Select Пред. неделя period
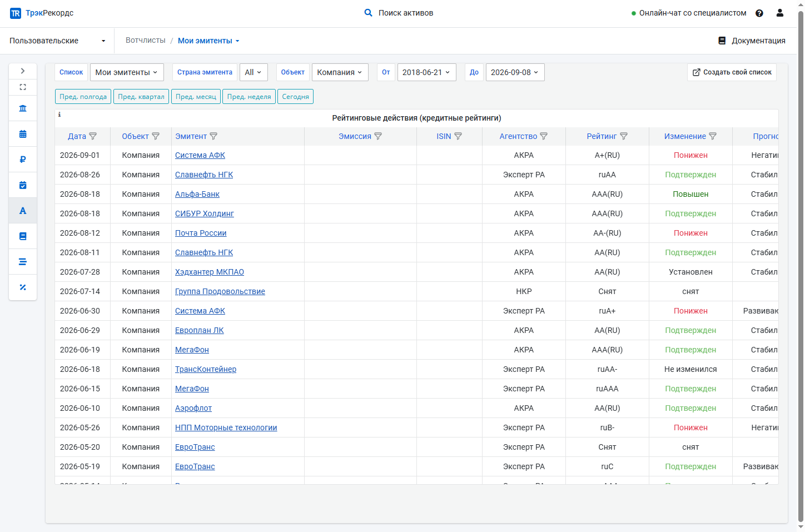The image size is (805, 532). [x=249, y=97]
